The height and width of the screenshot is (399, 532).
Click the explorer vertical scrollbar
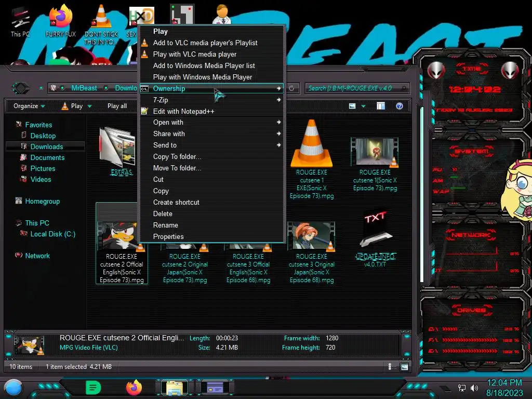422,195
